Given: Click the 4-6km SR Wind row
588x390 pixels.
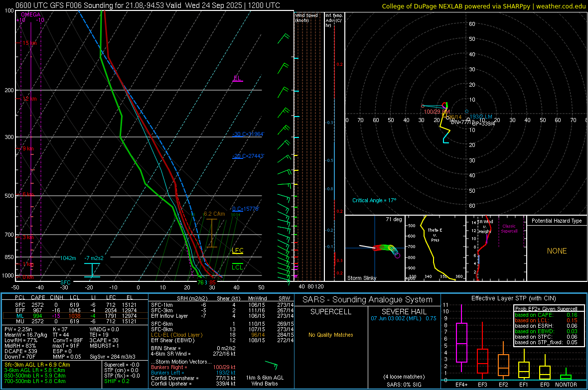Looking at the screenshot, I should [193, 354].
